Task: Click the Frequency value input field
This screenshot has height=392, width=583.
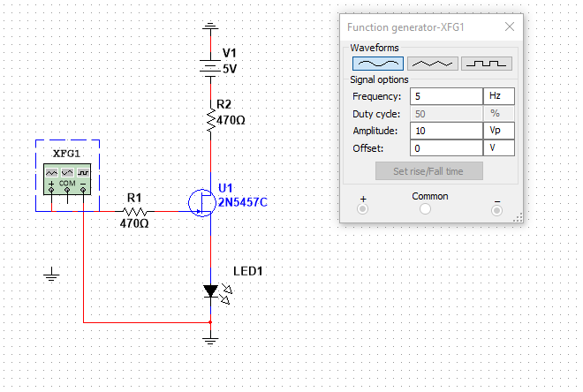Action: tap(443, 96)
